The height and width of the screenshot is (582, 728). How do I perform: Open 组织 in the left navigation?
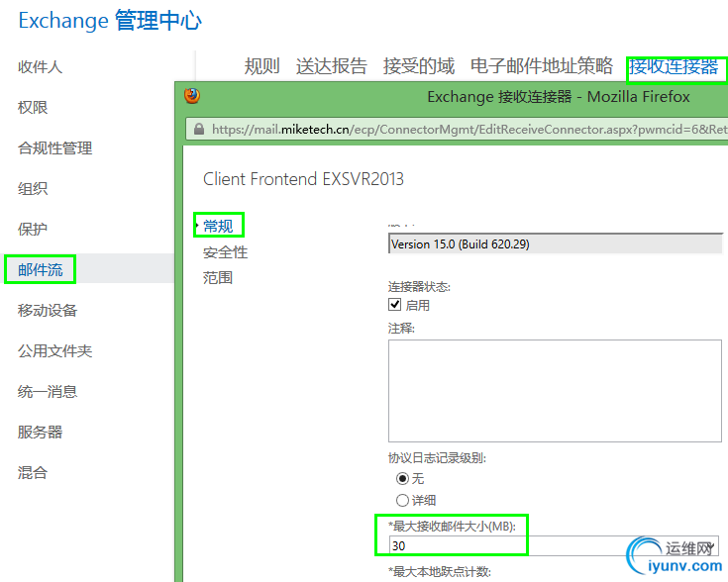coord(33,188)
